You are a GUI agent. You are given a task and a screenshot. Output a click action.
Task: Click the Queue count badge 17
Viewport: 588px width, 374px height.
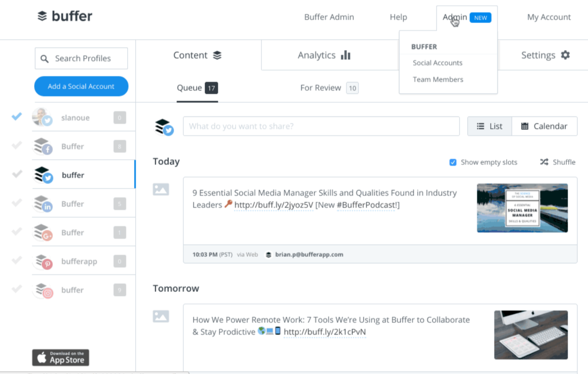tap(211, 88)
